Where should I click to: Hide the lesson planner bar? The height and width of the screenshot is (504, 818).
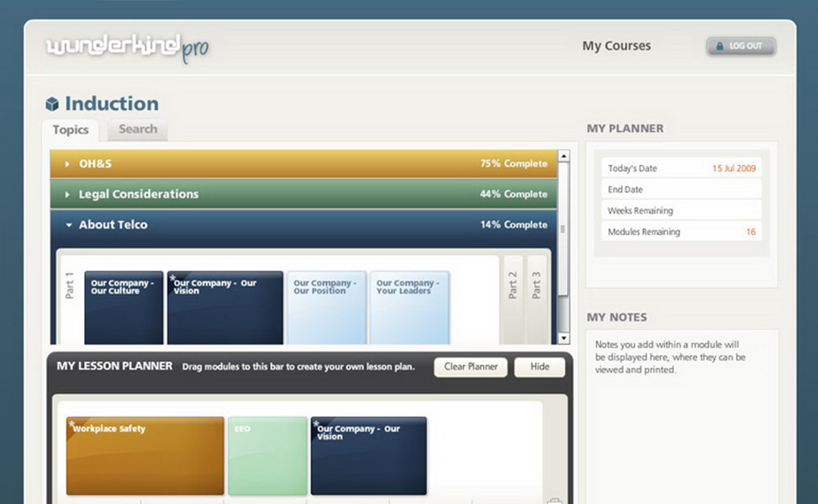pos(540,367)
